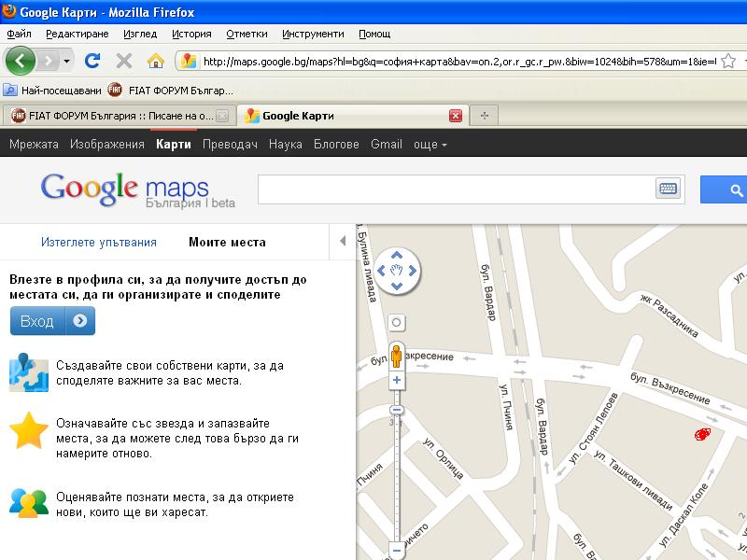Click the blue "Вход" sign-in button

tap(52, 320)
